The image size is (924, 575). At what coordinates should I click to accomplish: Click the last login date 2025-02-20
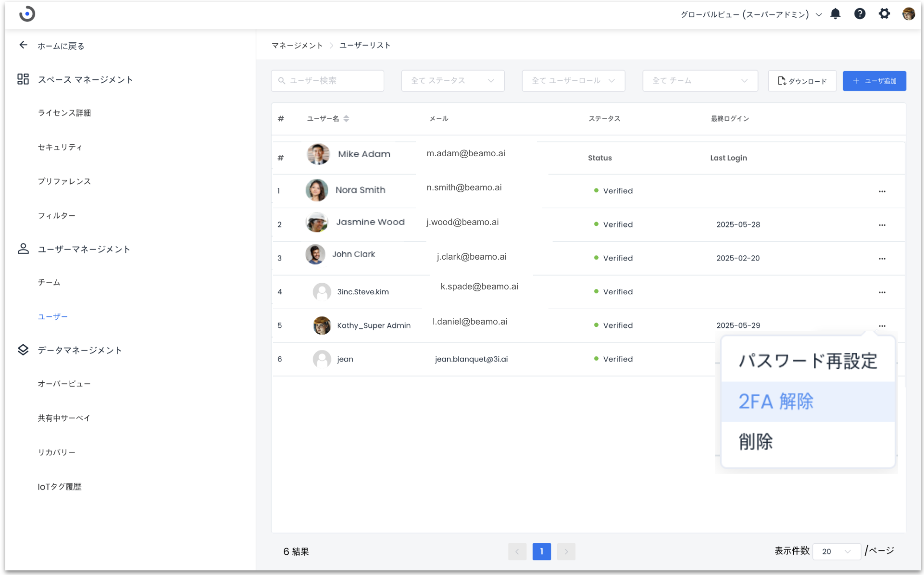738,258
